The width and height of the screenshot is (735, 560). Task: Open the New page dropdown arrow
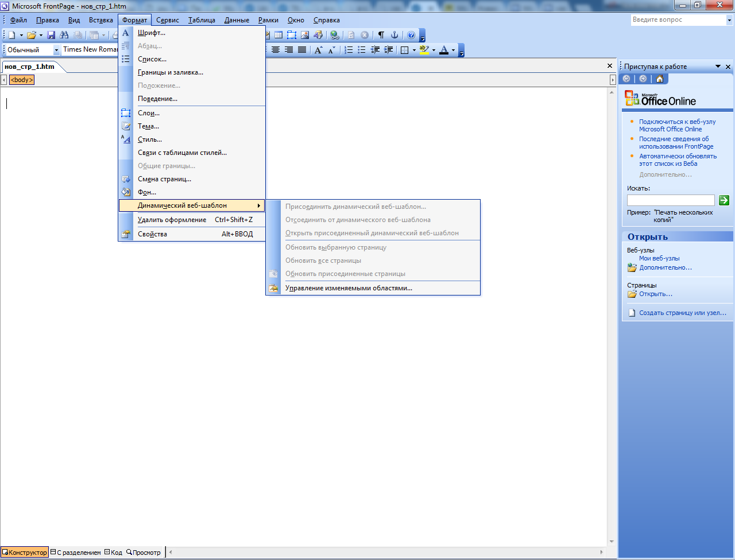21,35
